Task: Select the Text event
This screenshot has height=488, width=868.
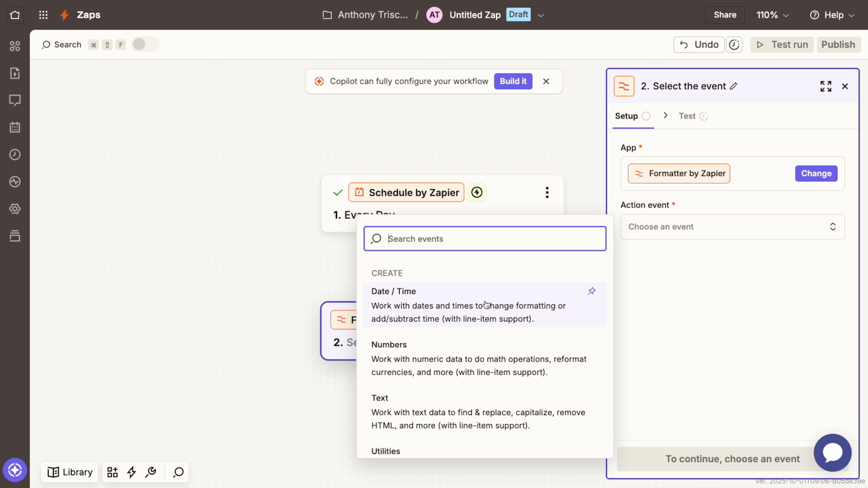Action: pyautogui.click(x=485, y=411)
